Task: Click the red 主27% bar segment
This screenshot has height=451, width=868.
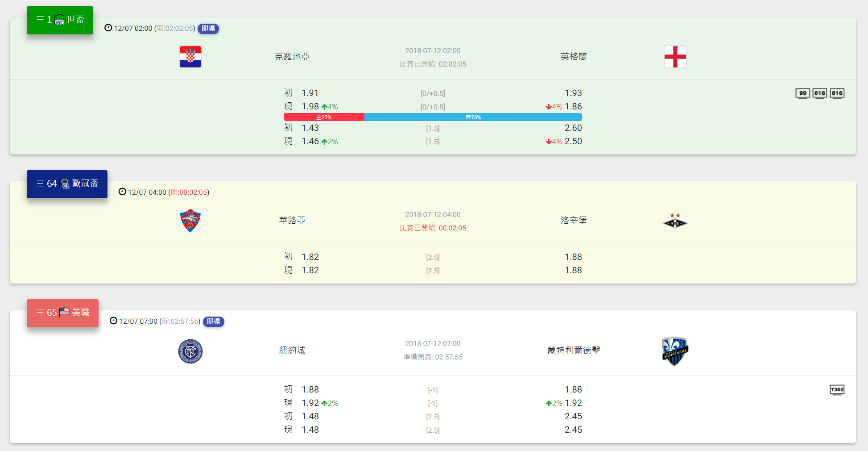Action: click(x=324, y=117)
